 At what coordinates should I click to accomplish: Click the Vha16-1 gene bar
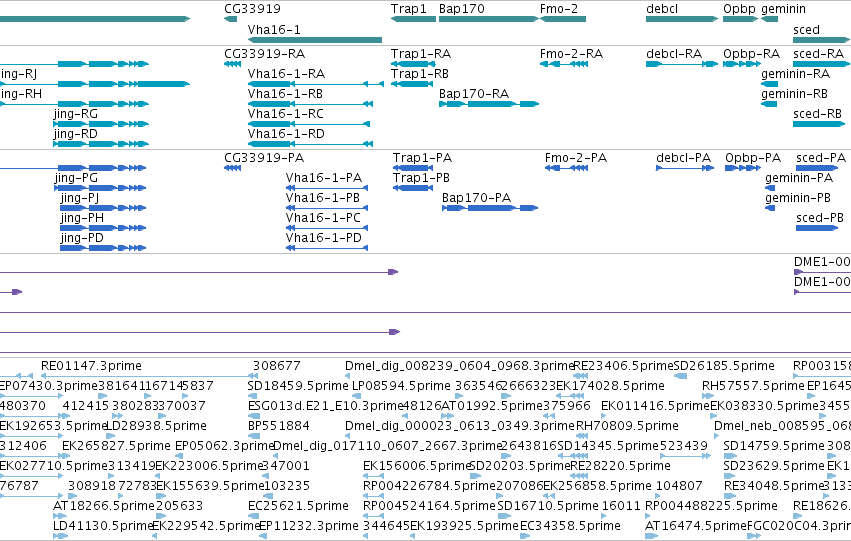315,40
